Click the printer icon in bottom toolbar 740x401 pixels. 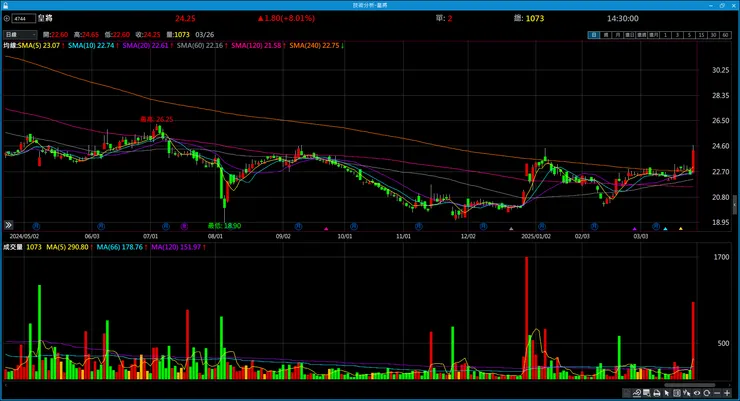click(656, 393)
